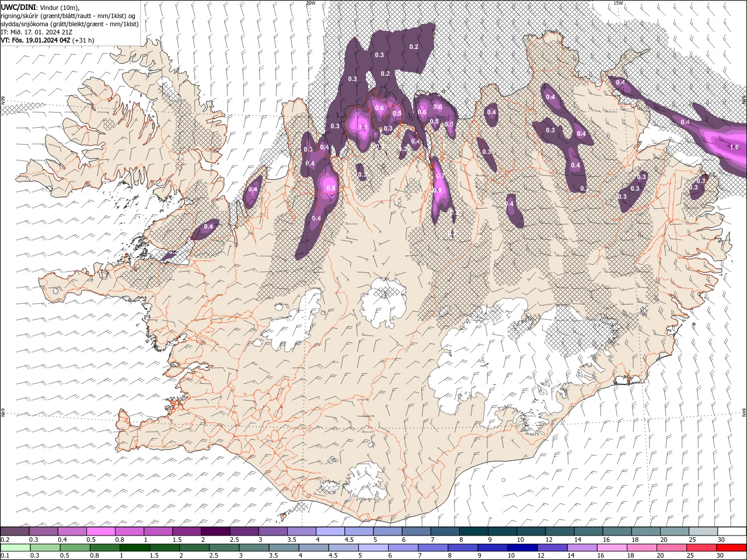Click the 30 label on the lower legend row
This screenshot has height=560, width=747.
click(x=720, y=556)
